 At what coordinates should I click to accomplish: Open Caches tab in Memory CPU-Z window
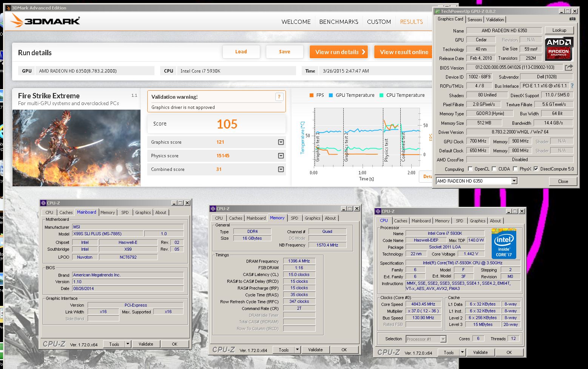pyautogui.click(x=235, y=218)
